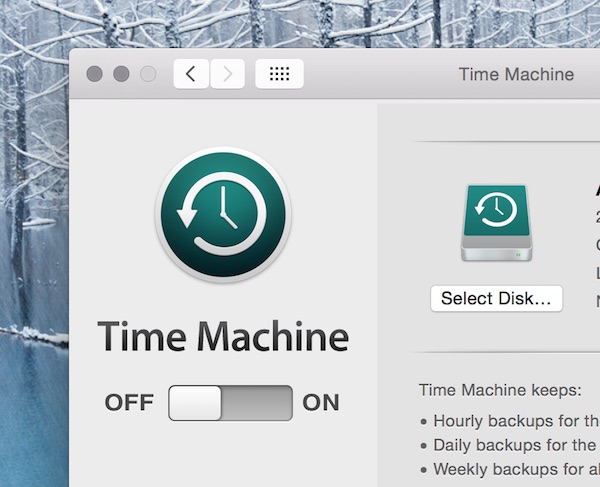600x487 pixels.
Task: Go forward with the right chevron button
Action: click(x=227, y=74)
